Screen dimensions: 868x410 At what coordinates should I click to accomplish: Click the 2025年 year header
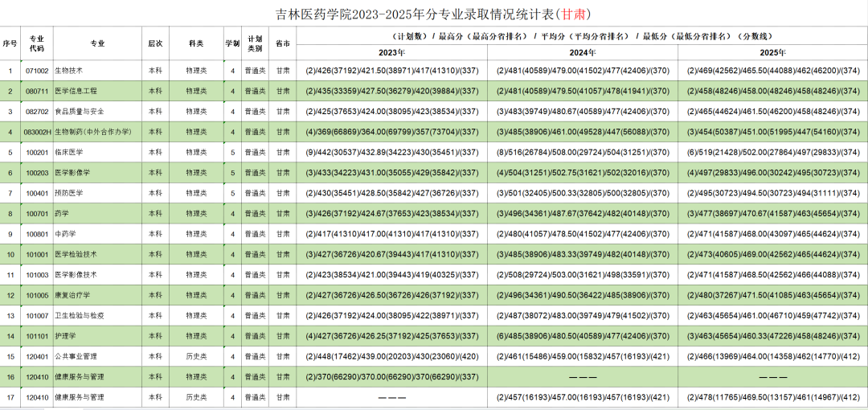tap(773, 52)
